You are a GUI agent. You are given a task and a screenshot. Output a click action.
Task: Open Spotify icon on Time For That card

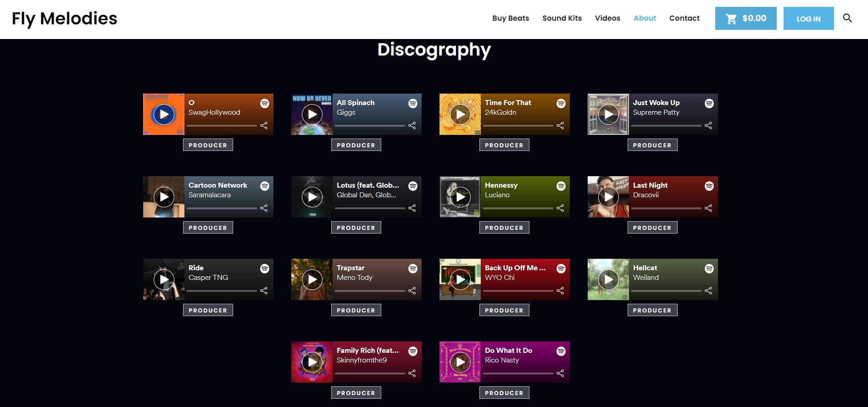point(561,103)
